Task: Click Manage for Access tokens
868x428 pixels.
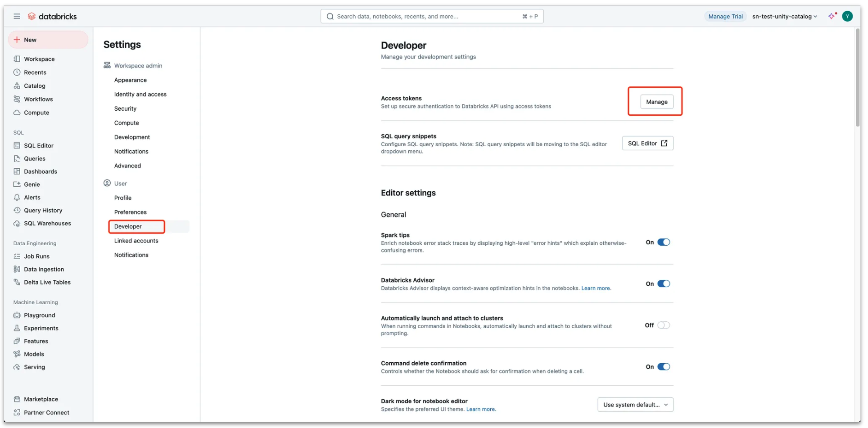Action: (656, 102)
